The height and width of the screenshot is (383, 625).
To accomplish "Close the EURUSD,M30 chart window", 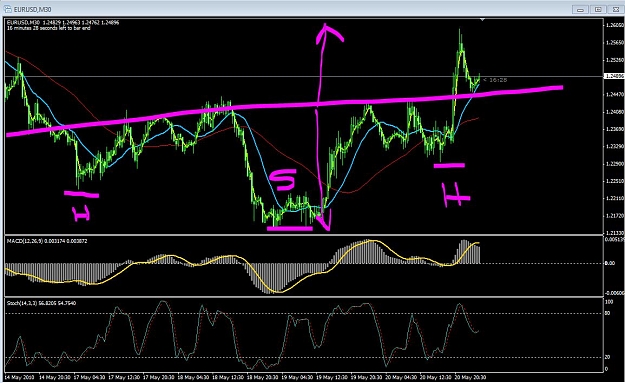I will point(615,9).
